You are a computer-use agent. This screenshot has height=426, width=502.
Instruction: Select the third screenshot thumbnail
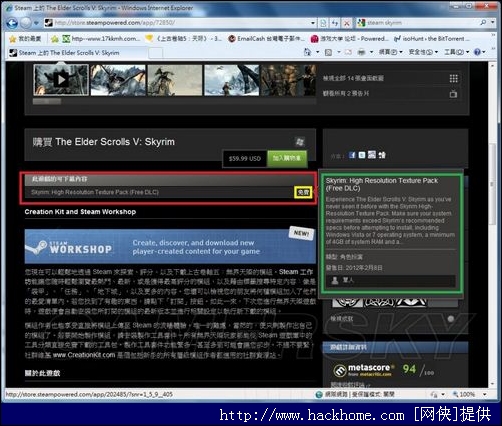point(175,80)
